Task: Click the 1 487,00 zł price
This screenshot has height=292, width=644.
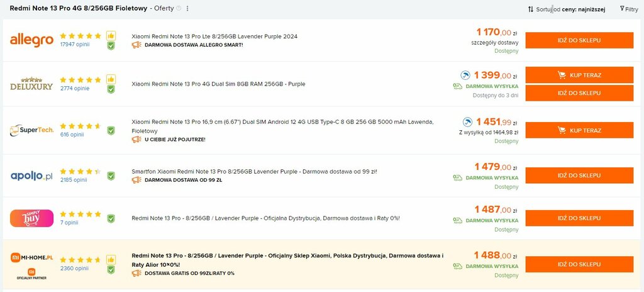Action: point(497,210)
